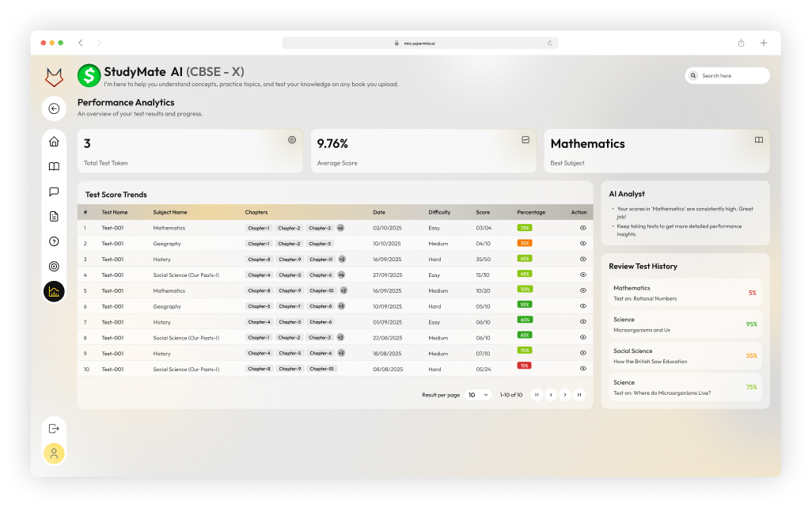
Task: Open Review Test History entry for Microorganisms and Us
Action: [x=685, y=323]
